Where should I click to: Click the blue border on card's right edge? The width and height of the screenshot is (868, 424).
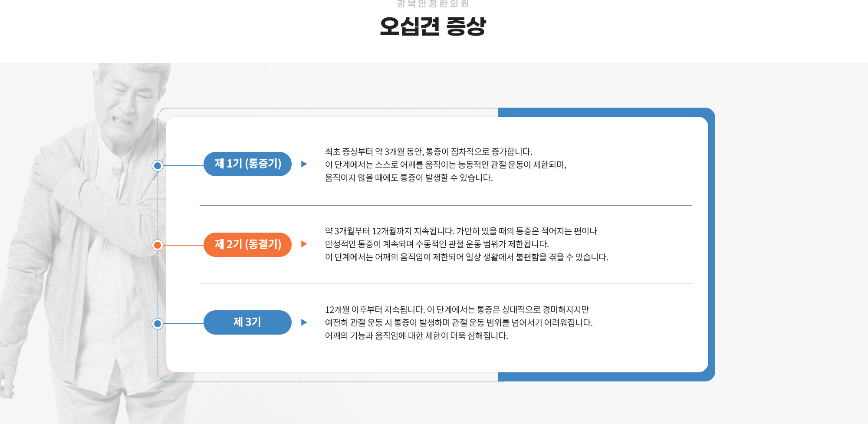pyautogui.click(x=711, y=244)
